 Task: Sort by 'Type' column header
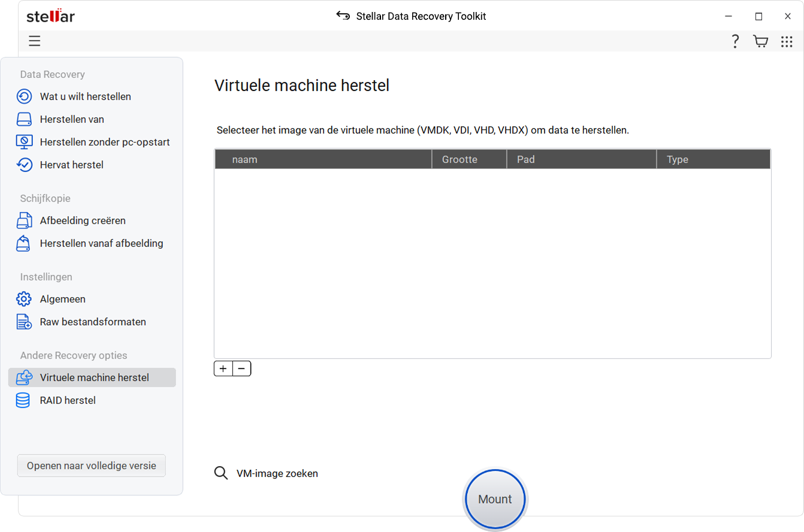click(x=714, y=159)
